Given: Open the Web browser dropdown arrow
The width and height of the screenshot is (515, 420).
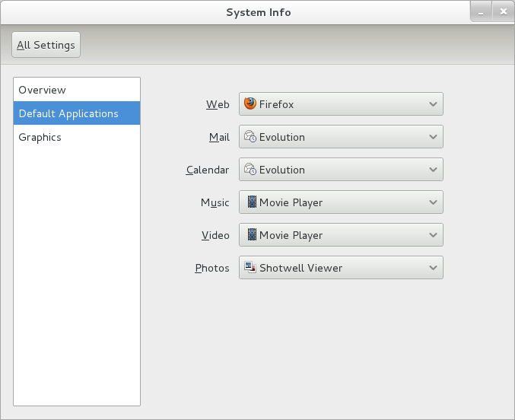Looking at the screenshot, I should pyautogui.click(x=433, y=104).
